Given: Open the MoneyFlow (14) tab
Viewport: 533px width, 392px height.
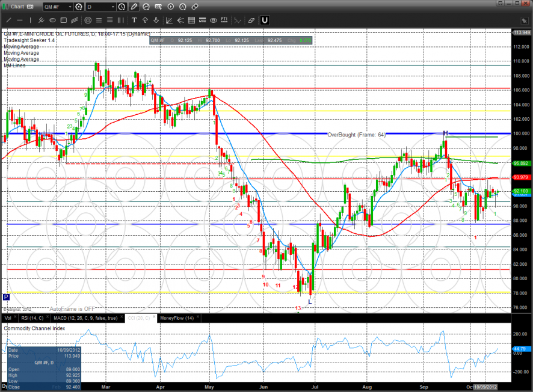Looking at the screenshot, I should click(175, 318).
